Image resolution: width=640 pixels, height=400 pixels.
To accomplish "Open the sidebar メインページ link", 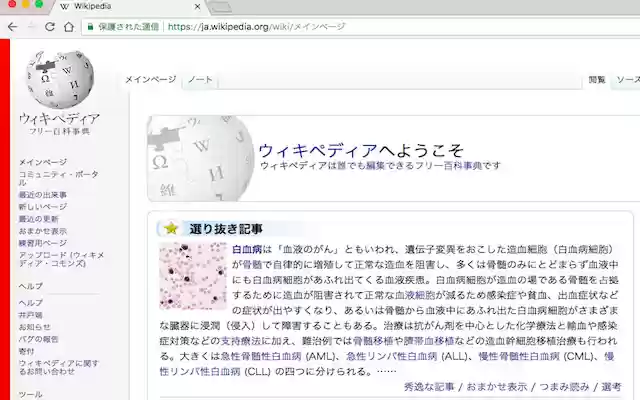I will pos(43,162).
